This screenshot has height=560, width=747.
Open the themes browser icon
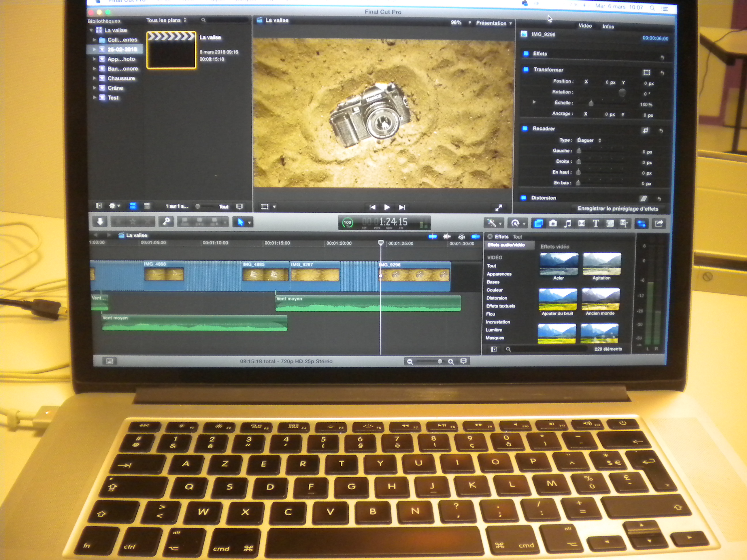pyautogui.click(x=624, y=223)
